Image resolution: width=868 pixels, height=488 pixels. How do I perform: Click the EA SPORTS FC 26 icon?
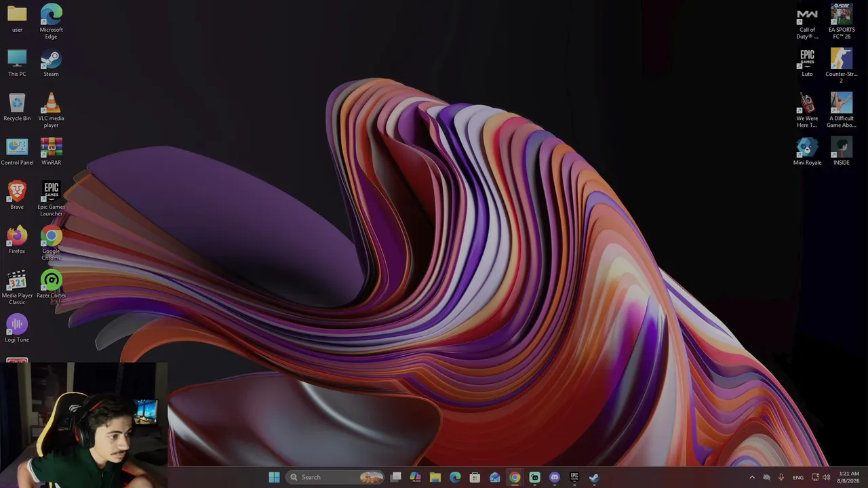pos(842,22)
